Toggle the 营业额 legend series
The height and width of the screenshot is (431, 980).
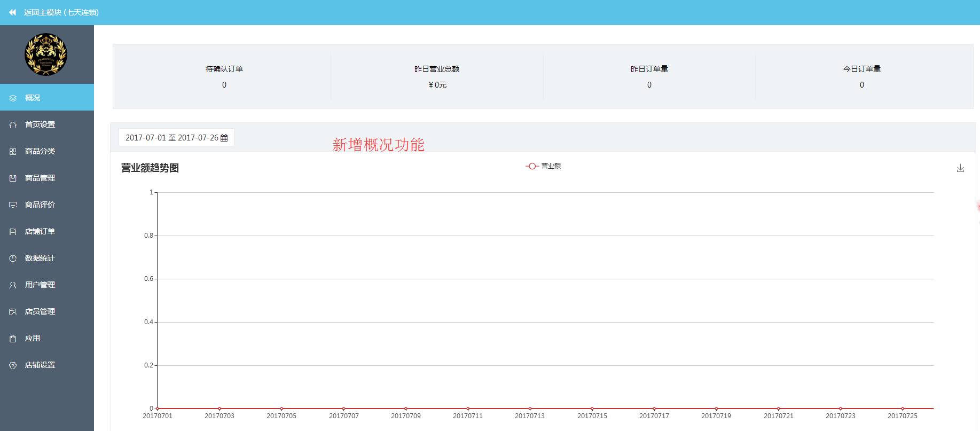point(543,166)
